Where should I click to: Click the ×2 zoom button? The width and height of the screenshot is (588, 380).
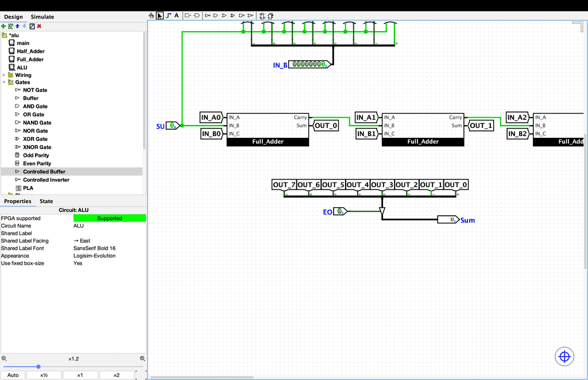116,375
